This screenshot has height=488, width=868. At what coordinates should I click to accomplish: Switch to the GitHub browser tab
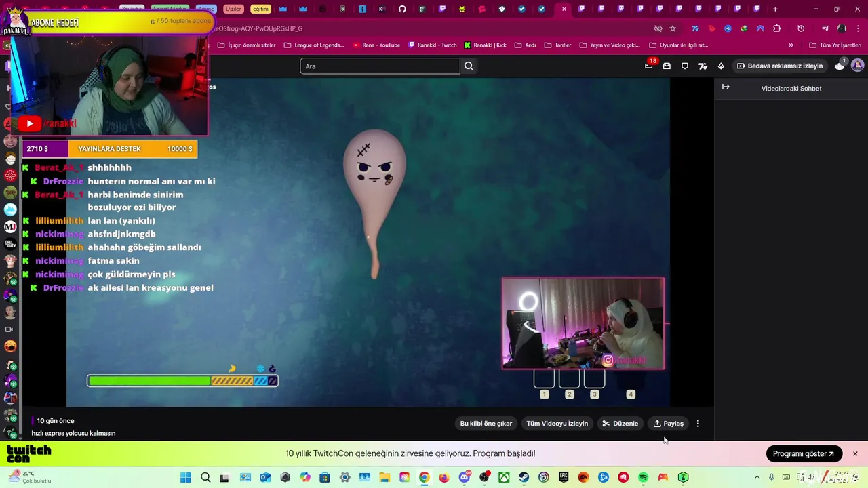click(x=402, y=9)
